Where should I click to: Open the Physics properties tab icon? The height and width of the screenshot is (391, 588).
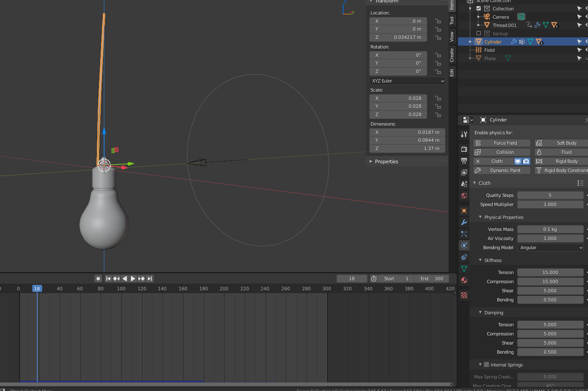tap(464, 245)
